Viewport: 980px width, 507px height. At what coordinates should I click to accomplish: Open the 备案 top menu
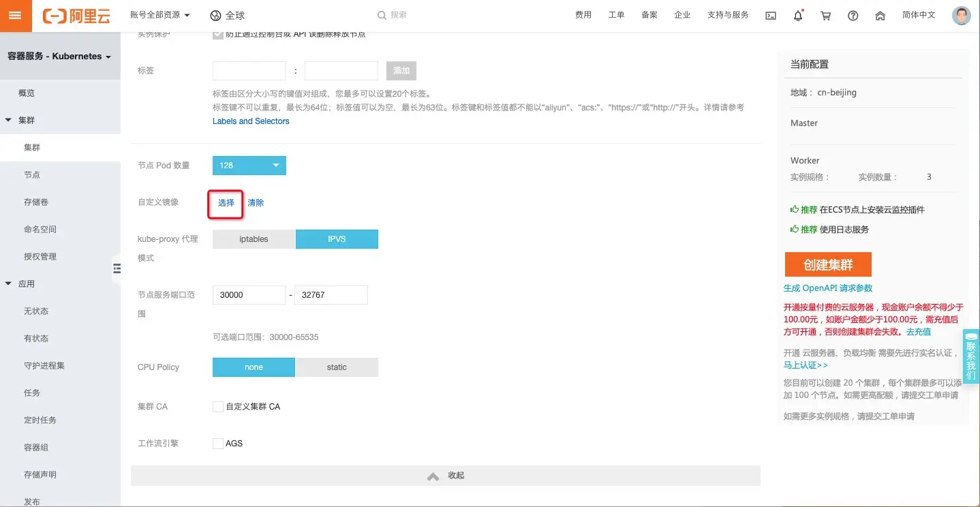(649, 15)
